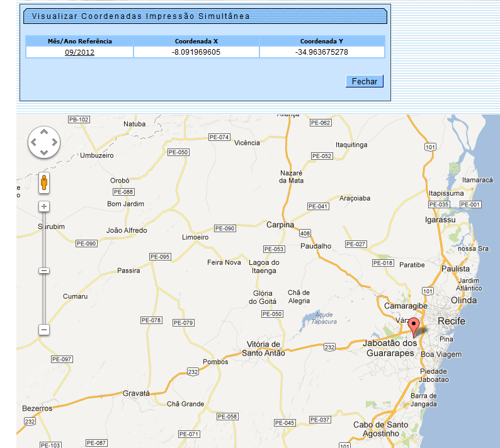500x448 pixels.
Task: Click the PE-062 road shield
Action: [321, 123]
